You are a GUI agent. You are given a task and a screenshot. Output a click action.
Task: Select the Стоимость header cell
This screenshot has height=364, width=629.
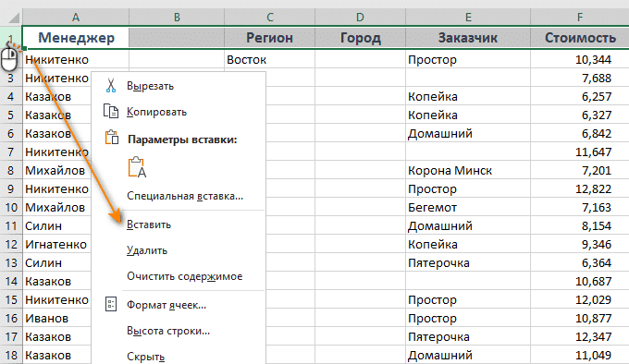click(x=580, y=38)
